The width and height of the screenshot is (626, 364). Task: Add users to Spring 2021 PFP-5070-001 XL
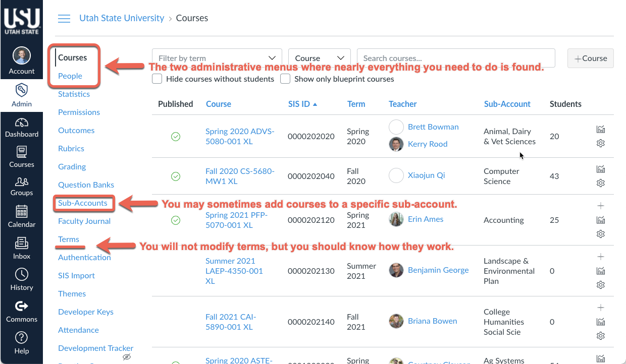[x=601, y=206]
